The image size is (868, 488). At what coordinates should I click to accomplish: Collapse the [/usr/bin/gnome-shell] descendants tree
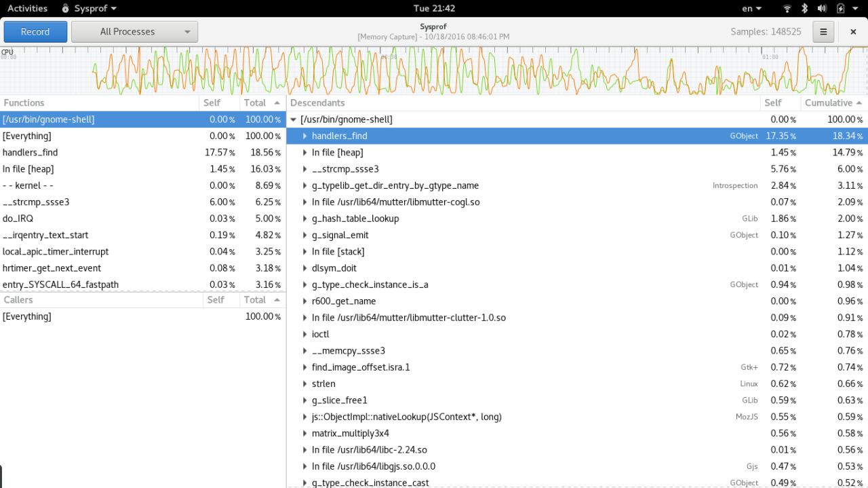click(x=293, y=119)
